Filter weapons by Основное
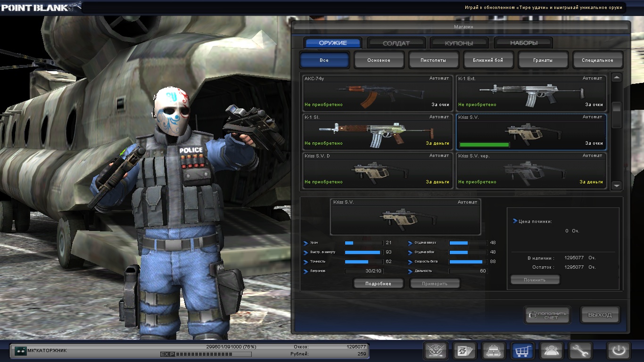Image resolution: width=644 pixels, height=362 pixels. coord(379,60)
